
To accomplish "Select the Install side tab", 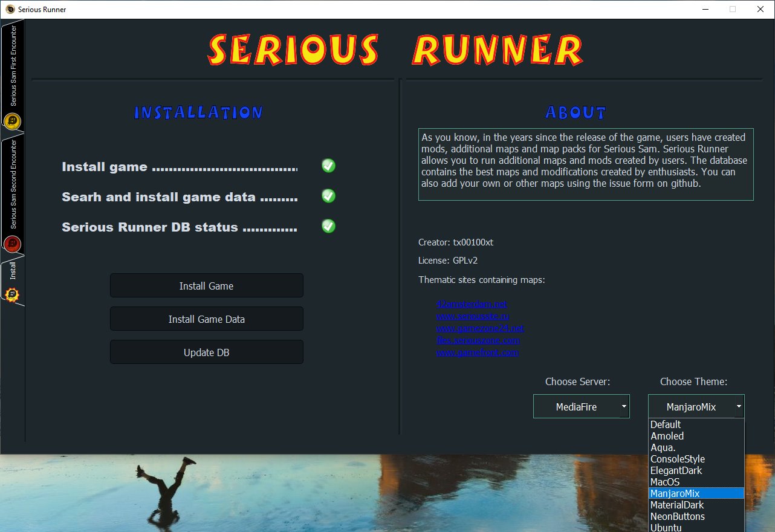I will (x=13, y=281).
